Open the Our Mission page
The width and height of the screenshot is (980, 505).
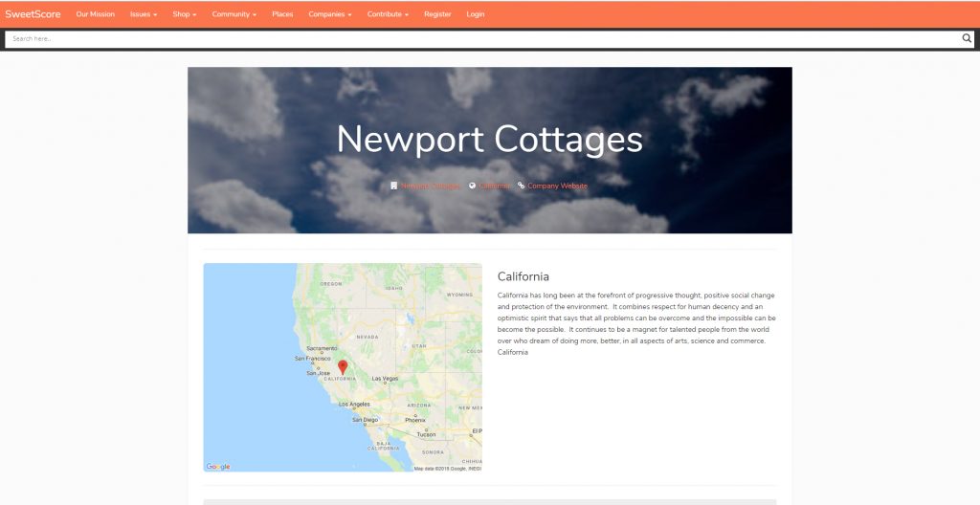(x=96, y=14)
